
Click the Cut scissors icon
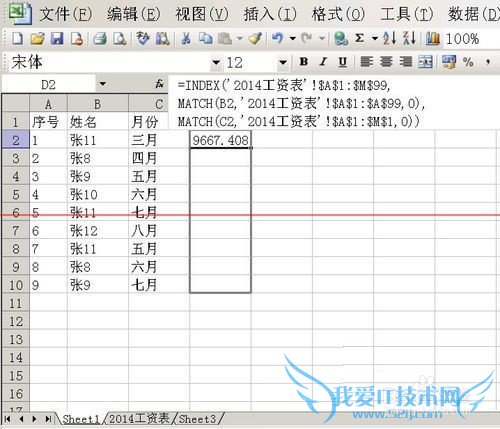coord(186,39)
